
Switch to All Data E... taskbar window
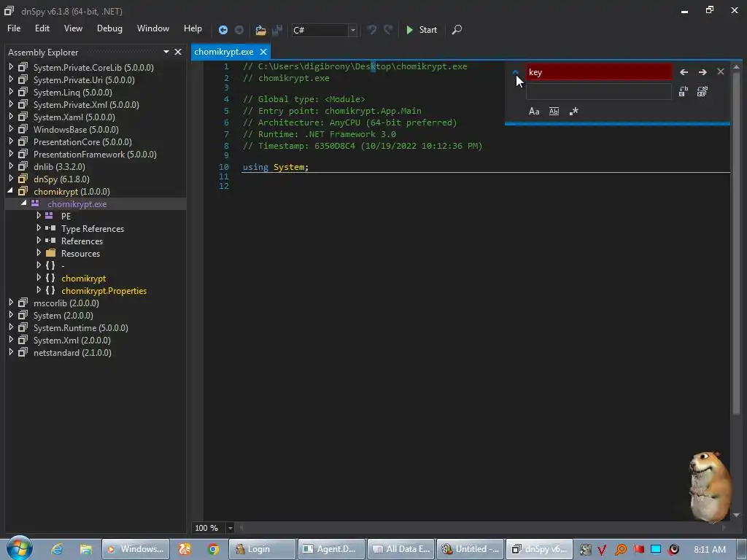click(400, 549)
